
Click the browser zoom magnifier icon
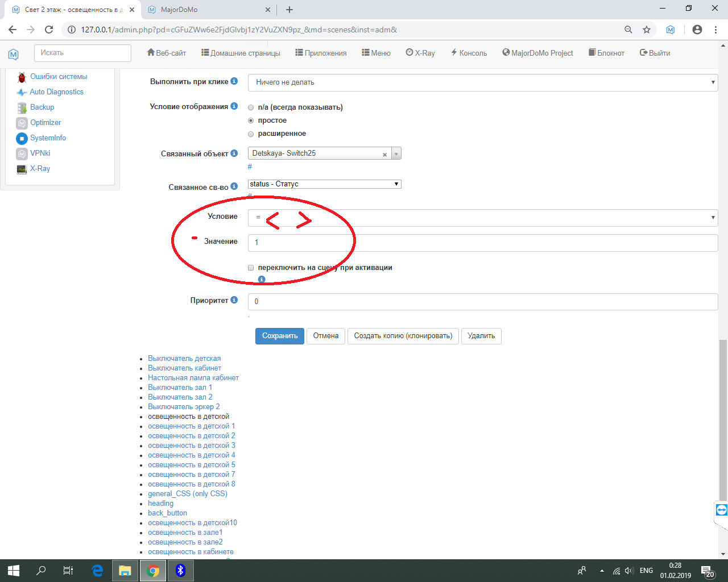(628, 30)
